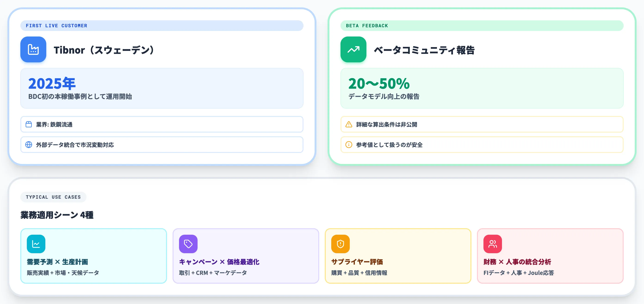Viewport: 644px width, 304px height.
Task: Select the TYPICAL USE CASES badge
Action: pyautogui.click(x=53, y=197)
